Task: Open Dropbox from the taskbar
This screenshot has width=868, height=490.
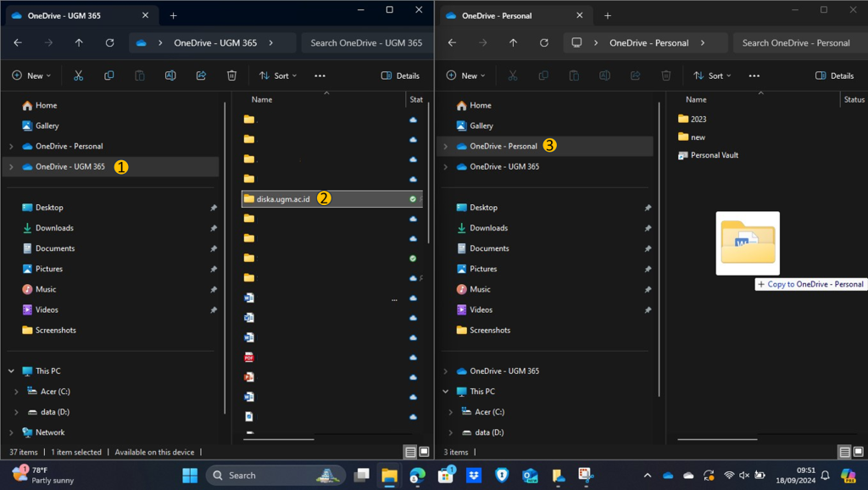Action: (474, 475)
